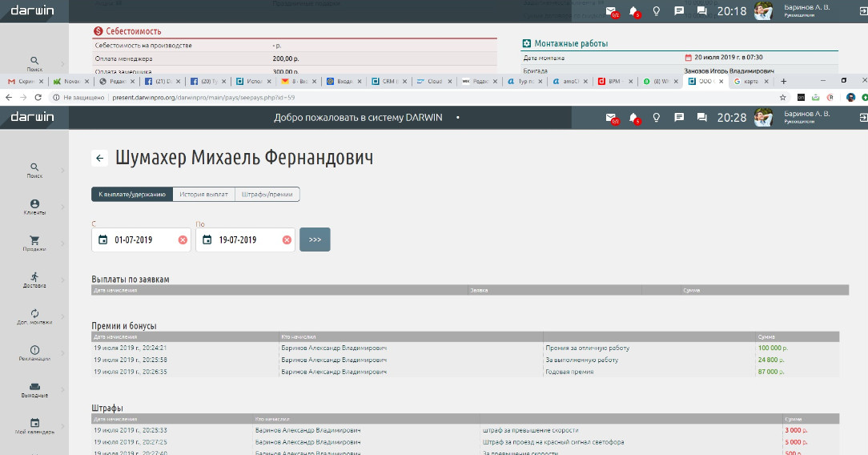Open the Рекламации sidebar icon

click(x=34, y=351)
